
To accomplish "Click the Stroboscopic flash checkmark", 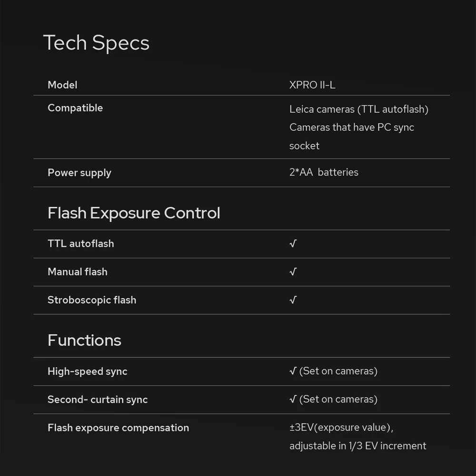I will tap(293, 300).
